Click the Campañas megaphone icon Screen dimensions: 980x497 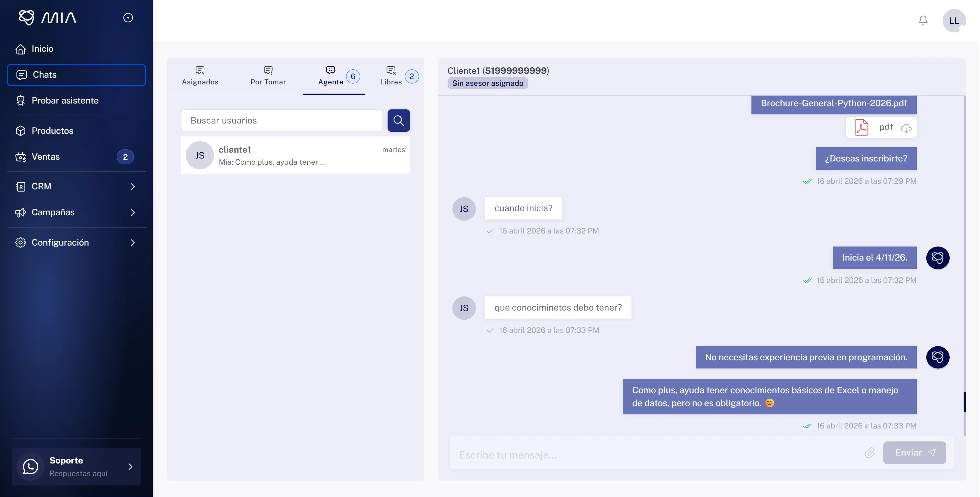click(x=21, y=212)
